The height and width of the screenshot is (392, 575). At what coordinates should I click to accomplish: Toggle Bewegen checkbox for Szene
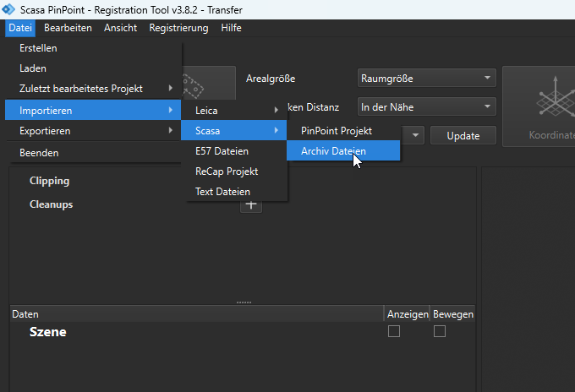(440, 331)
